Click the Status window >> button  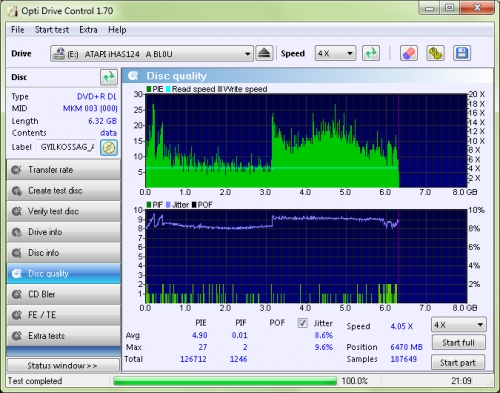[x=63, y=366]
